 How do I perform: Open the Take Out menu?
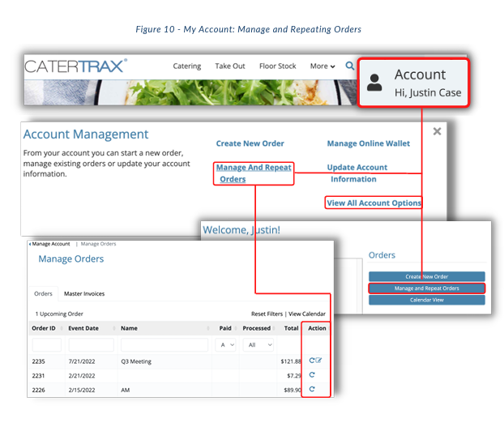[230, 66]
